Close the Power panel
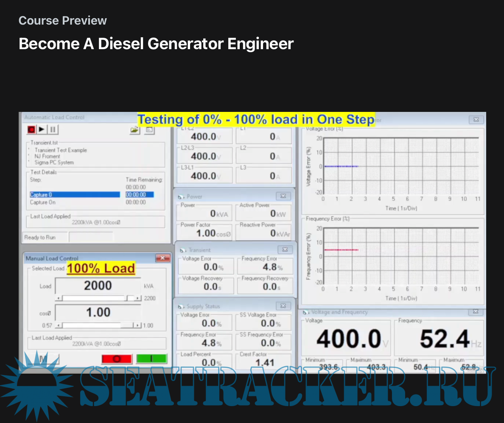Screen dimensions: 504x423 tap(283, 196)
